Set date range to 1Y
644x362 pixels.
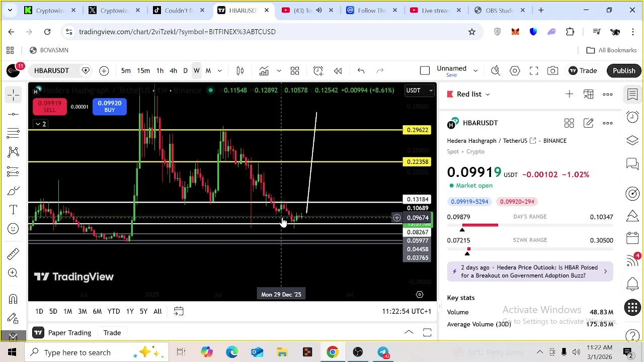pyautogui.click(x=130, y=312)
